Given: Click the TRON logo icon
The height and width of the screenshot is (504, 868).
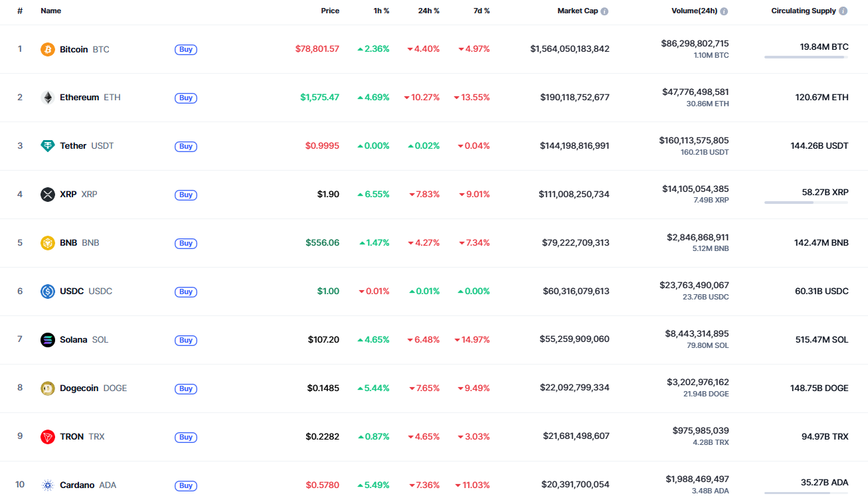Looking at the screenshot, I should point(48,437).
